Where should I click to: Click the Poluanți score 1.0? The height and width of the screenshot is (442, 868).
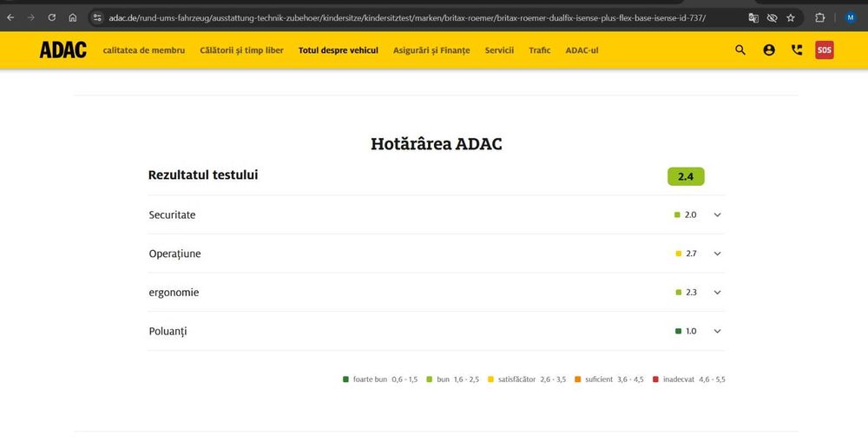point(691,331)
